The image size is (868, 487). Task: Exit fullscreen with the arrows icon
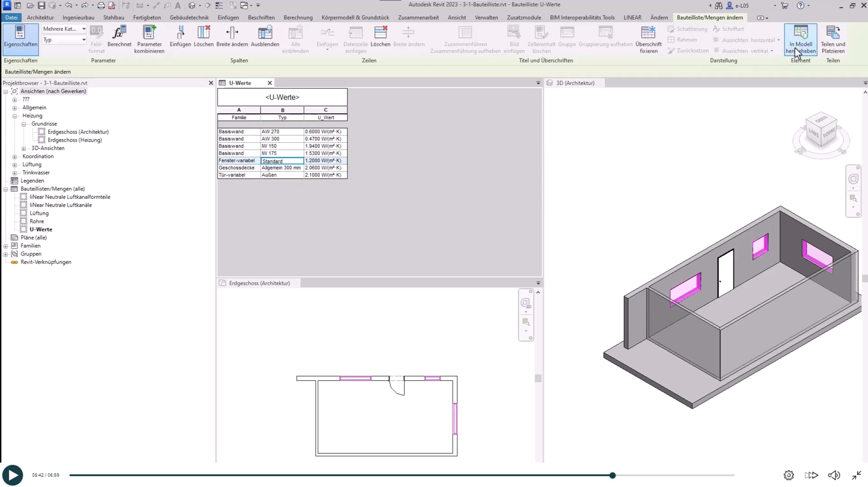click(856, 475)
